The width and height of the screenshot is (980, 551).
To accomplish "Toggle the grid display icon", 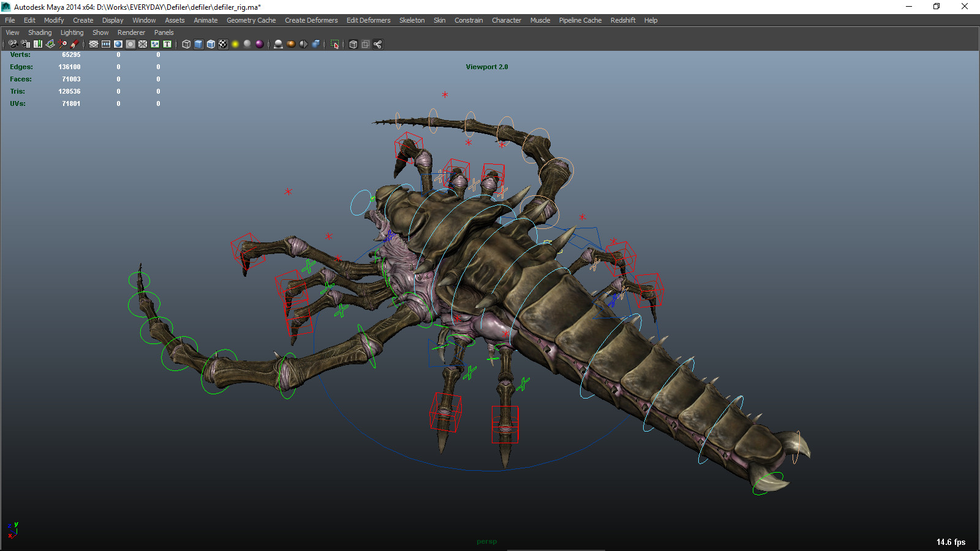I will click(92, 43).
